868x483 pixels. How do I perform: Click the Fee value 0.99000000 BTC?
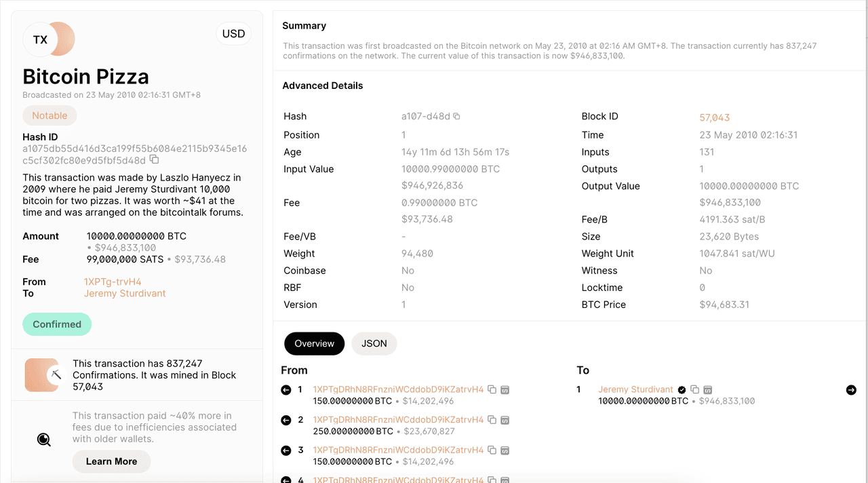(439, 203)
